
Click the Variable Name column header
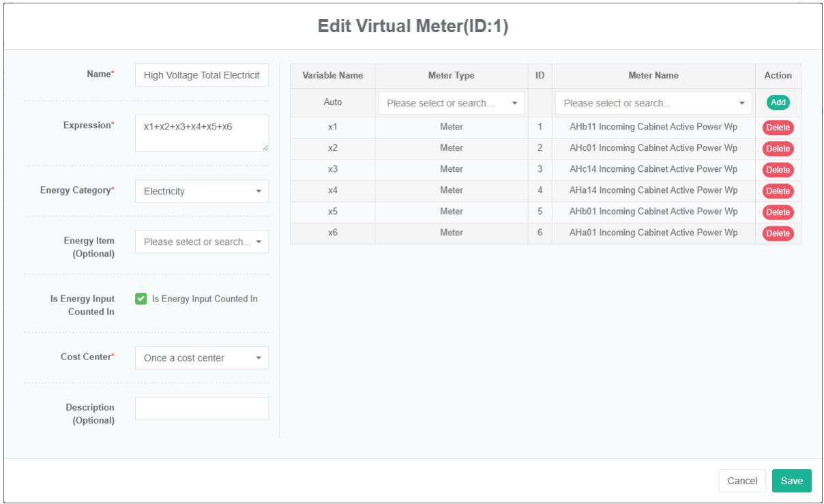(332, 76)
